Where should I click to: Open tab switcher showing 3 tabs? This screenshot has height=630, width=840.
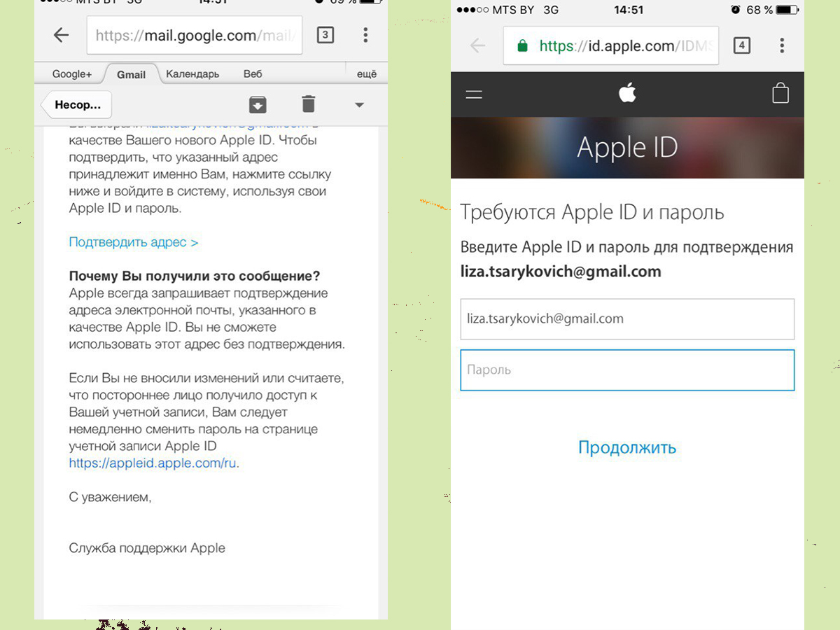(x=325, y=35)
